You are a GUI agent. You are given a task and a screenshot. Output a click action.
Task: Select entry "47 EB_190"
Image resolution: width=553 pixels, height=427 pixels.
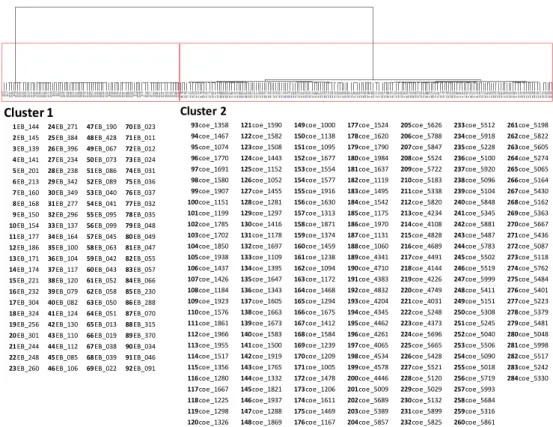(x=102, y=127)
